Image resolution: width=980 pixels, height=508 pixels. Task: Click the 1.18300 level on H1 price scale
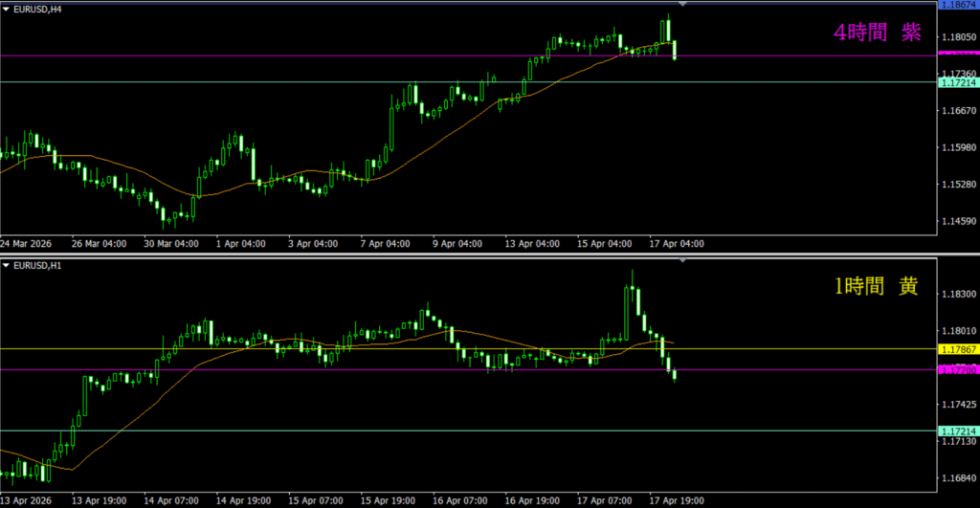click(x=959, y=295)
